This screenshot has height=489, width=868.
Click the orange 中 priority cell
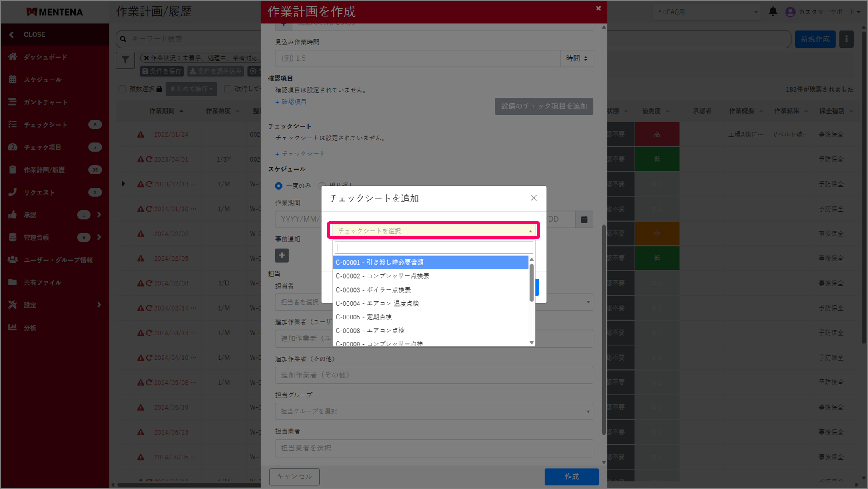click(x=656, y=234)
